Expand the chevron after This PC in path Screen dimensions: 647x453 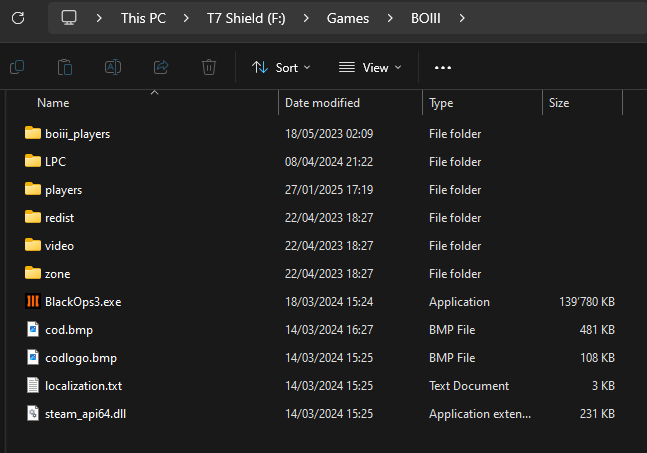tap(187, 18)
